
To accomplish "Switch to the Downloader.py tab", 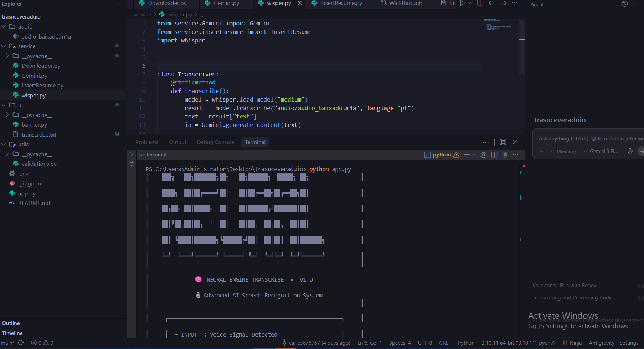I will (166, 3).
